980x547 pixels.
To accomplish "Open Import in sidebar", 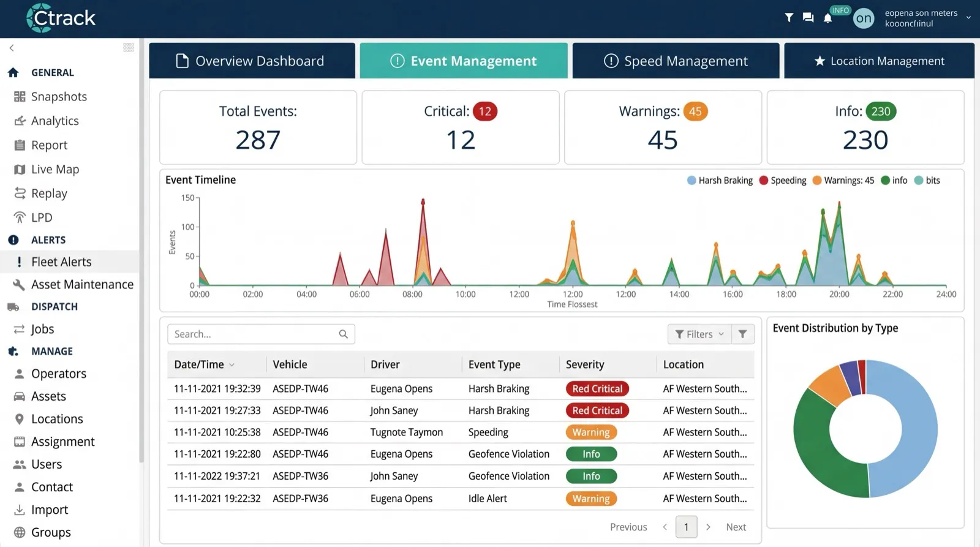I will (x=50, y=510).
